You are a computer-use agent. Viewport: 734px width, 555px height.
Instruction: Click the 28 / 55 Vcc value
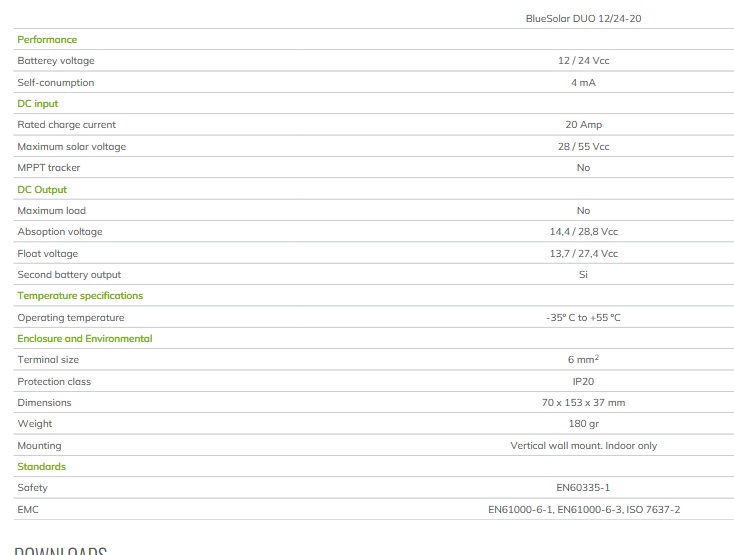pyautogui.click(x=583, y=147)
